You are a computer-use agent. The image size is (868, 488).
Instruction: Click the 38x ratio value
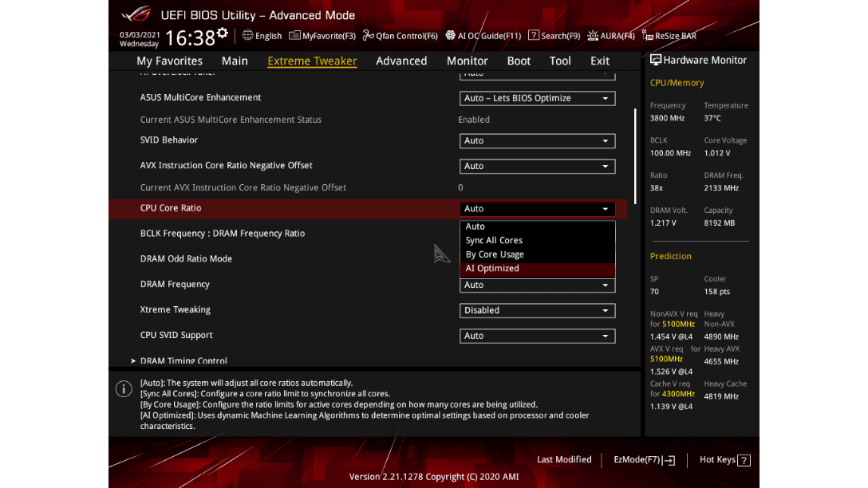pyautogui.click(x=657, y=187)
